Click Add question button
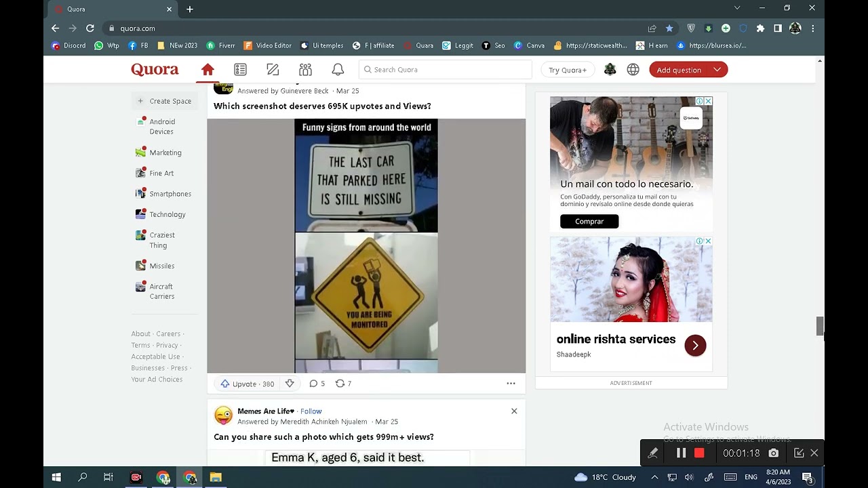The image size is (868, 488). point(679,70)
